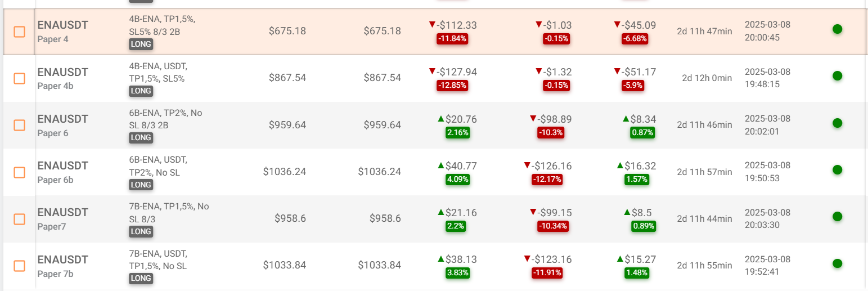Click the green status dot for Paper 4b
Screen dimensions: 868x291
(837, 76)
